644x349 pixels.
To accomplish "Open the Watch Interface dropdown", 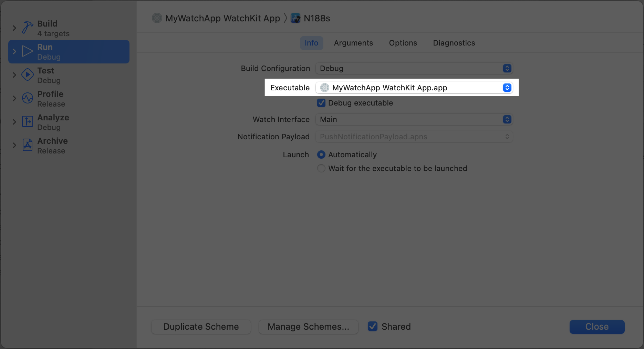I will [x=414, y=120].
